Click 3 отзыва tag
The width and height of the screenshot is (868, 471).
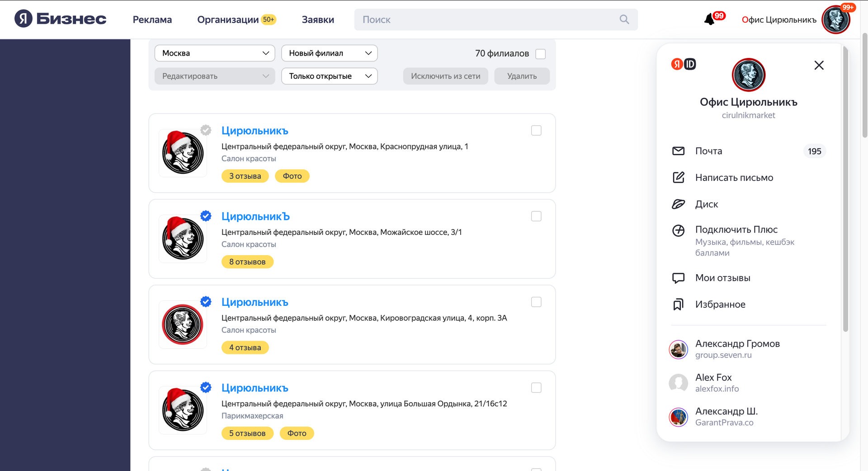click(245, 176)
